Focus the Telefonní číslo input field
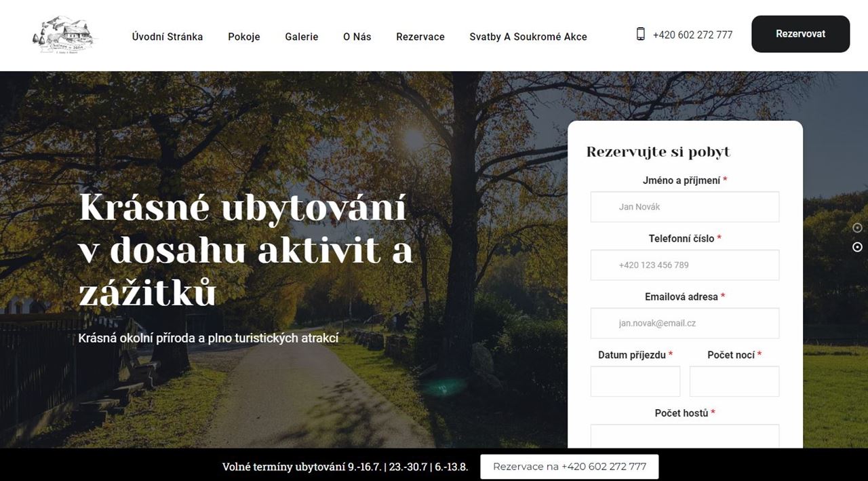The height and width of the screenshot is (481, 868). click(685, 265)
